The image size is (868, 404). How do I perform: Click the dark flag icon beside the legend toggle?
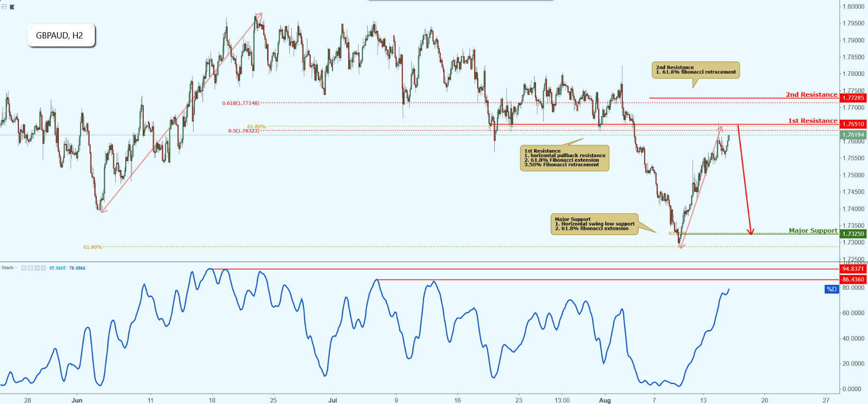pos(12,7)
